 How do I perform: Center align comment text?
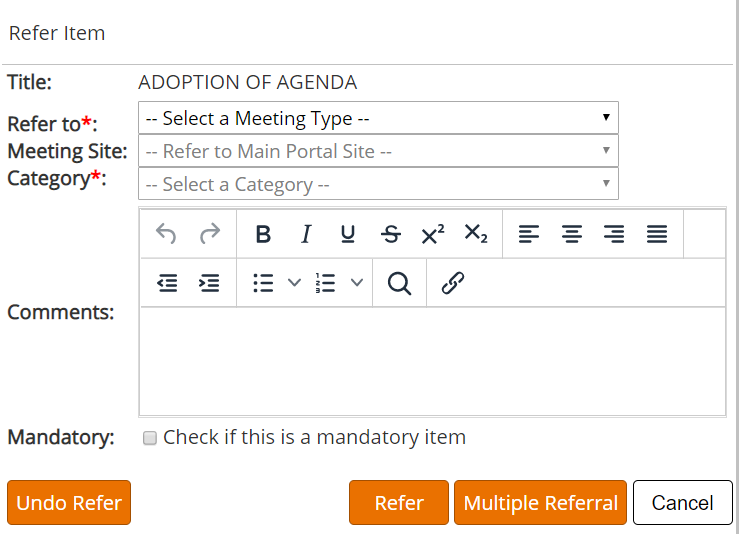tap(572, 234)
